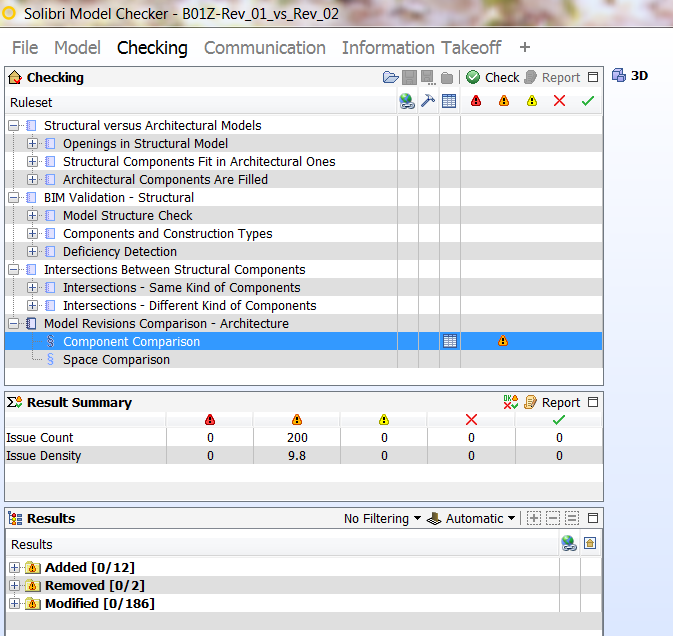Open the File menu

click(25, 48)
